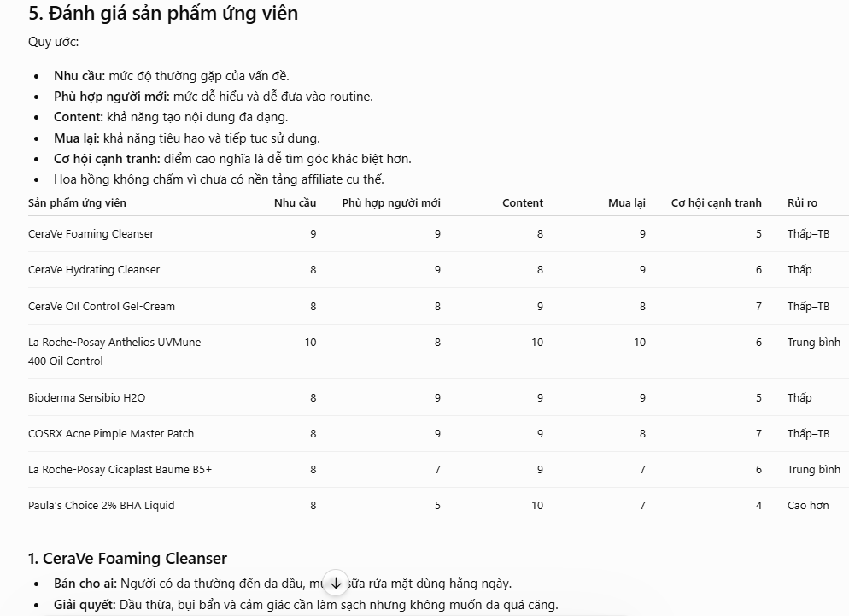
Task: Click the scroll-to-bottom arrow button
Action: click(336, 583)
